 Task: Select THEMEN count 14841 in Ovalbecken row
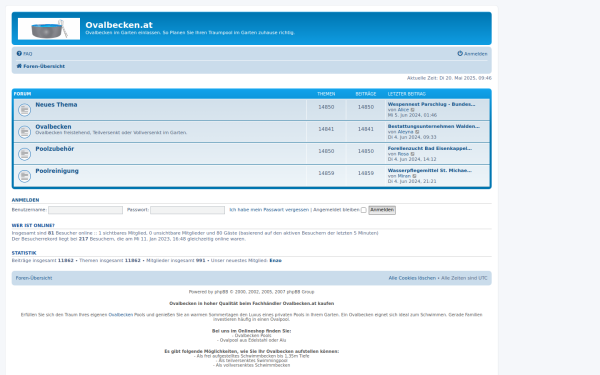(326, 129)
